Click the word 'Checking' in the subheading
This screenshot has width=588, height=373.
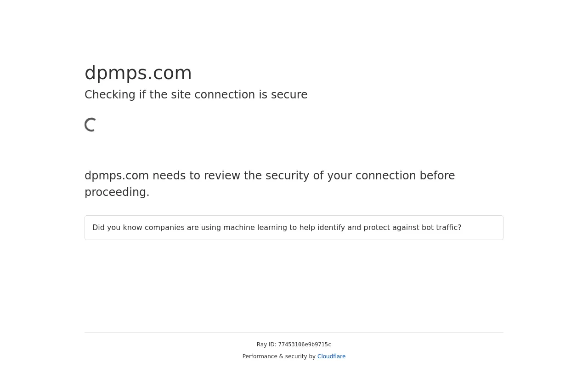[x=110, y=95]
